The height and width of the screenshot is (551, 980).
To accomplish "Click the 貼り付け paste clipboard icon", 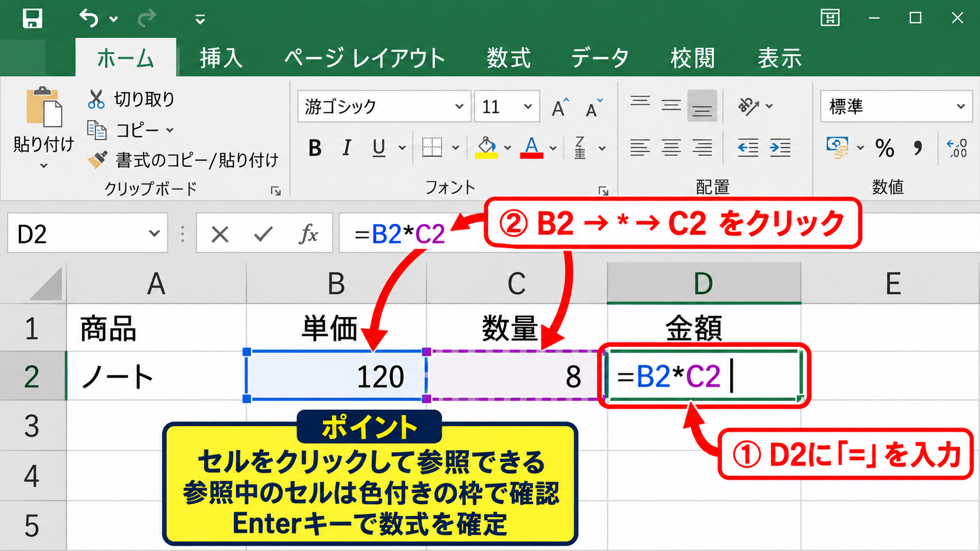I will 44,107.
